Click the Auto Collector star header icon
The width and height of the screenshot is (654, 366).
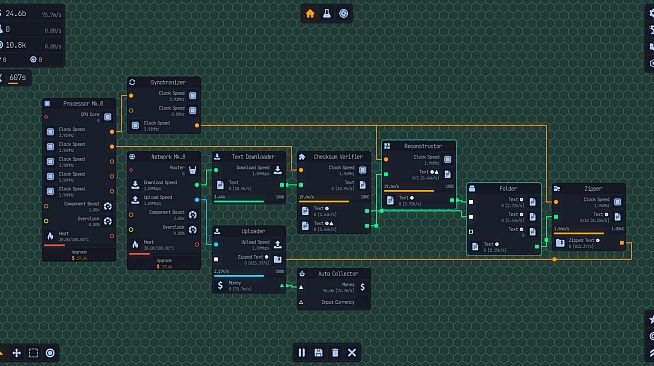click(302, 273)
